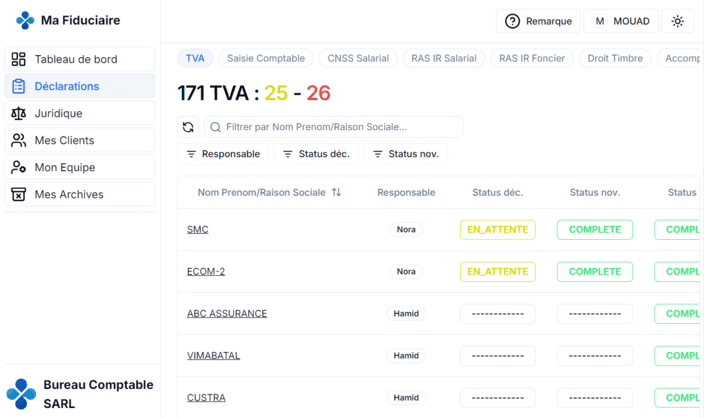This screenshot has height=418, width=704.
Task: Select the RAS IR Foncier tab
Action: click(x=532, y=58)
